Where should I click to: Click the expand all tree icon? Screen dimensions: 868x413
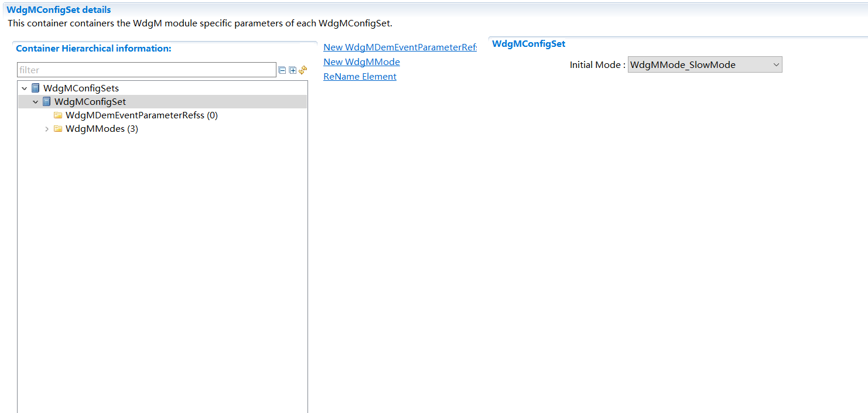tap(293, 70)
